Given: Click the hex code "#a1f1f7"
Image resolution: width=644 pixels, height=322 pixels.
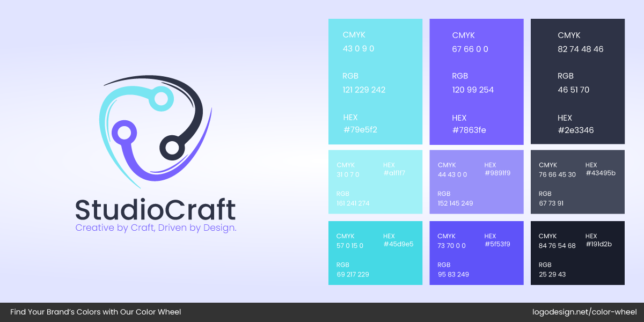Looking at the screenshot, I should click(x=394, y=173).
